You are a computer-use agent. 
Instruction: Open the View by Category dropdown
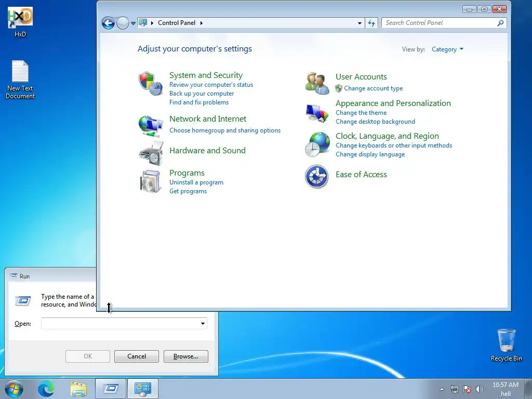[447, 49]
